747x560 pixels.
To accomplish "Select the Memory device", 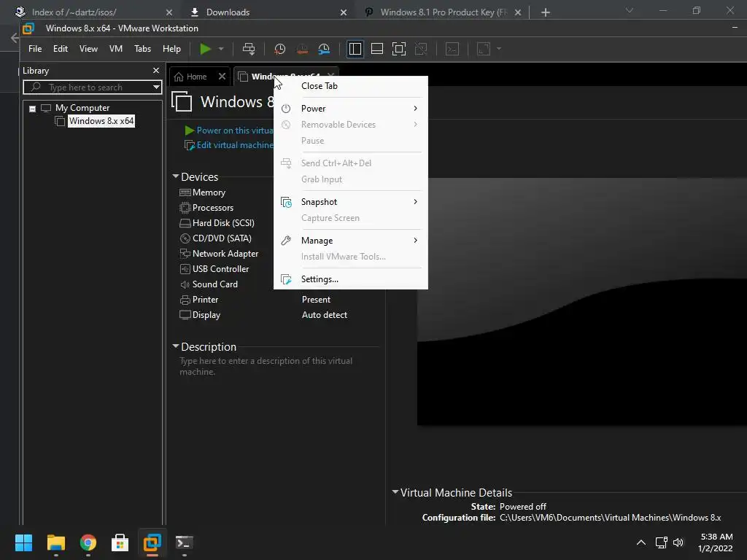I will point(203,192).
